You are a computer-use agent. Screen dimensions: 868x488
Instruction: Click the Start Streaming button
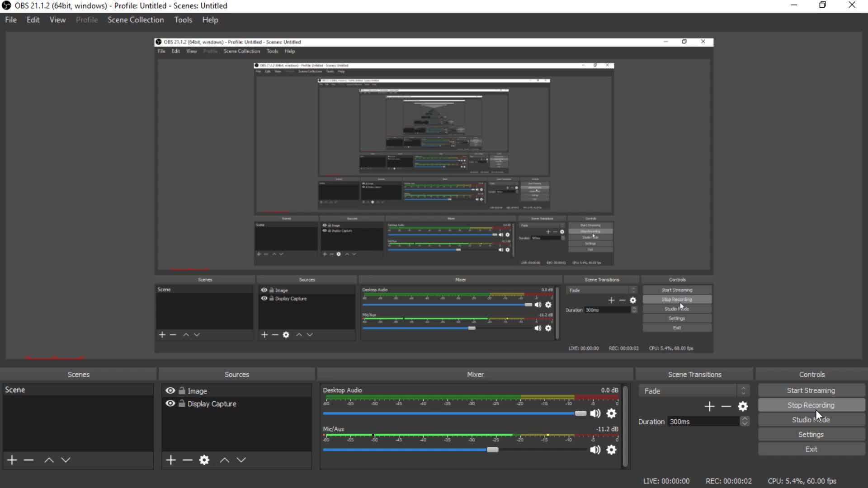coord(811,390)
